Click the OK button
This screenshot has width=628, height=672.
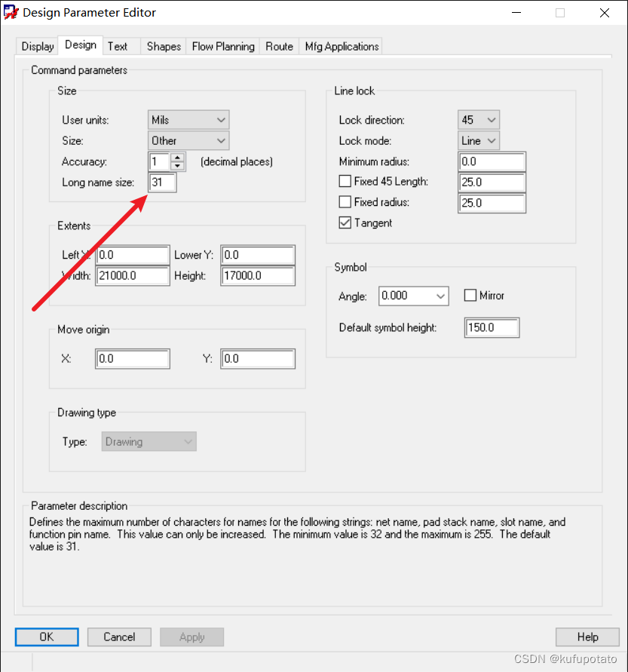coord(46,637)
